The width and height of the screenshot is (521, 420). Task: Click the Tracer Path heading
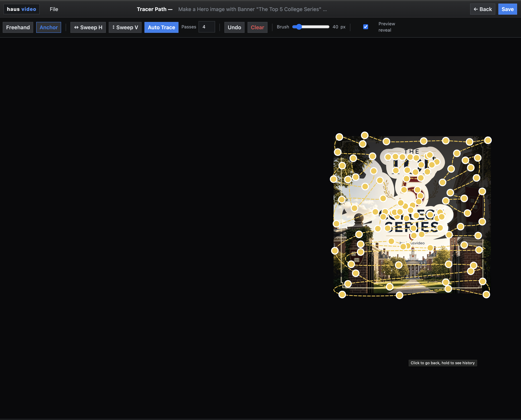(154, 9)
